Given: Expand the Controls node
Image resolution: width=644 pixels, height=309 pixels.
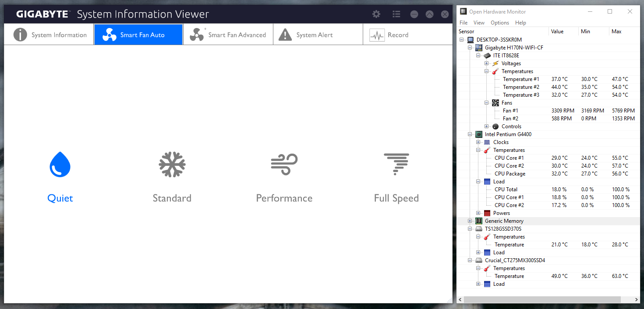Looking at the screenshot, I should [x=487, y=126].
